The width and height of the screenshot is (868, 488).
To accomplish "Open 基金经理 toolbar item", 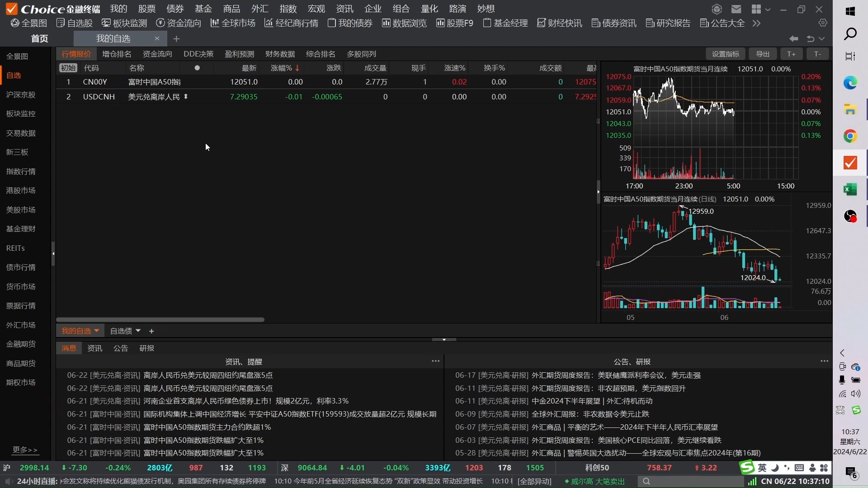I will coord(505,23).
